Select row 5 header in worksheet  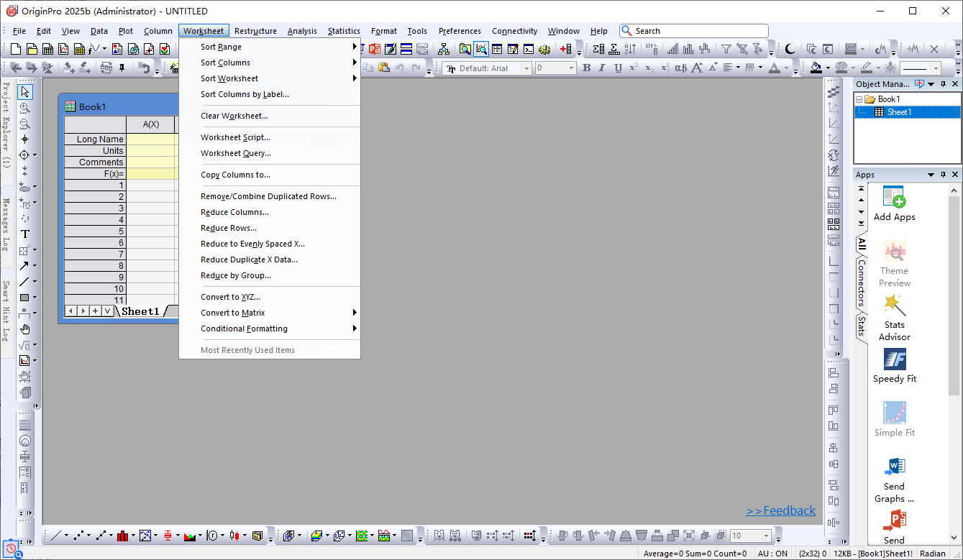point(95,231)
